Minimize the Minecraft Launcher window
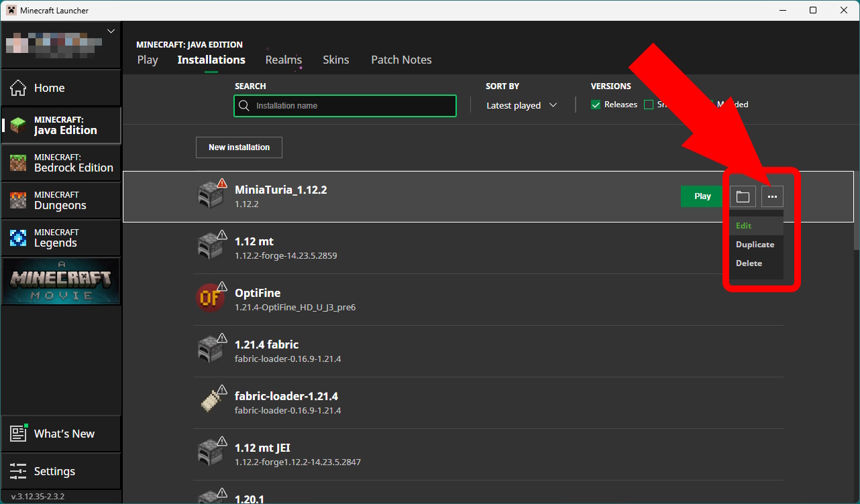 pos(782,10)
